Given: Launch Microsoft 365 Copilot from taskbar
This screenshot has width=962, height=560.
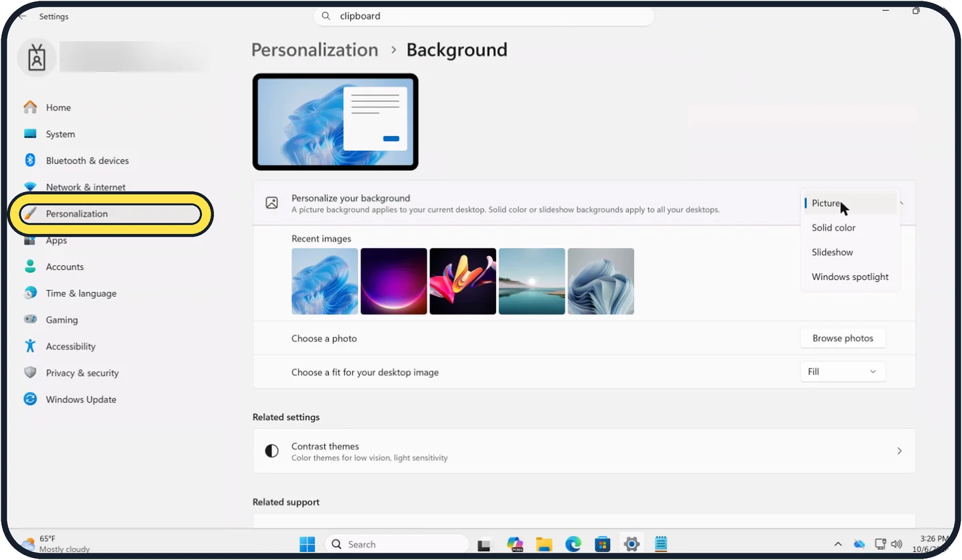Looking at the screenshot, I should (515, 544).
